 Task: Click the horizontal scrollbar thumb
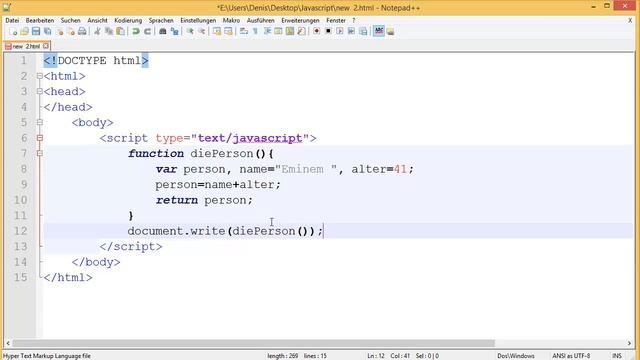click(253, 343)
